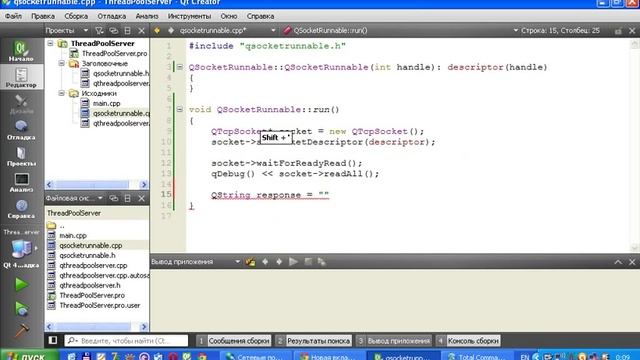
Task: Switch to Отладка mode
Action: pyautogui.click(x=21, y=130)
